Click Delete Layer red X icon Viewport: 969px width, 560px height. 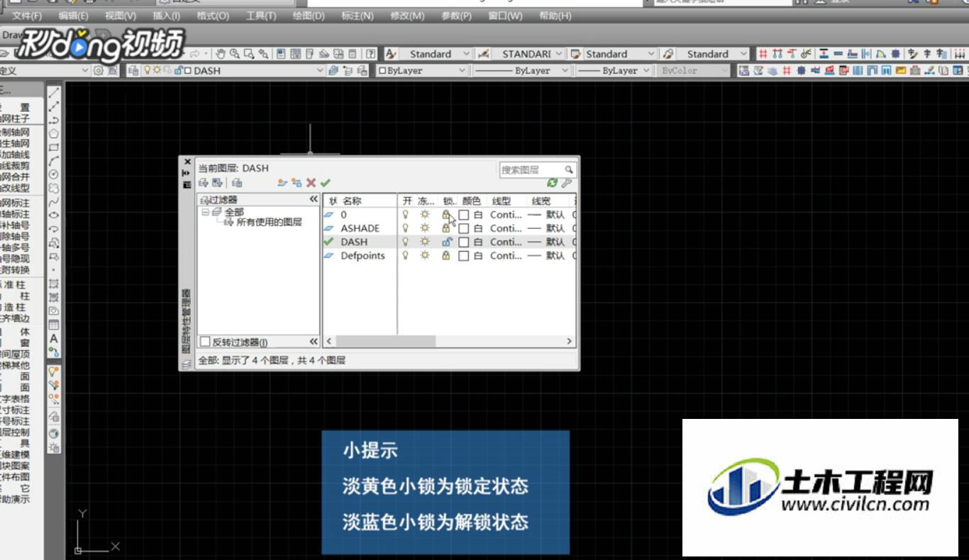(311, 183)
